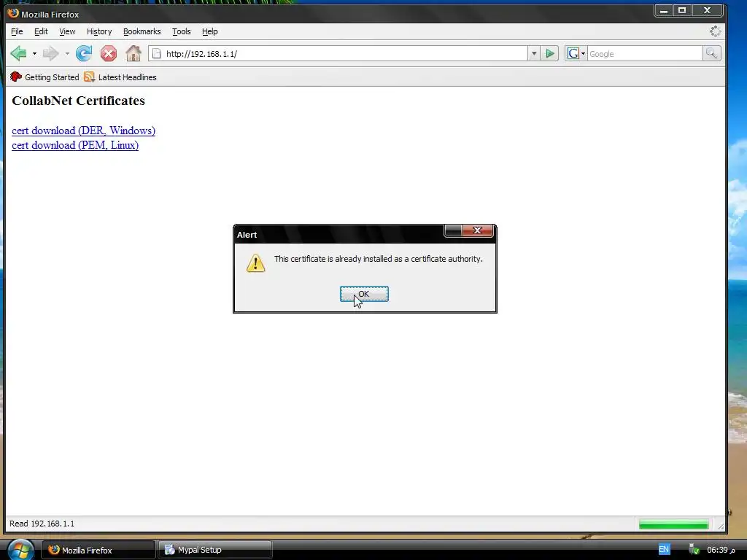The image size is (747, 560).
Task: Open the Help menu
Action: pyautogui.click(x=209, y=31)
